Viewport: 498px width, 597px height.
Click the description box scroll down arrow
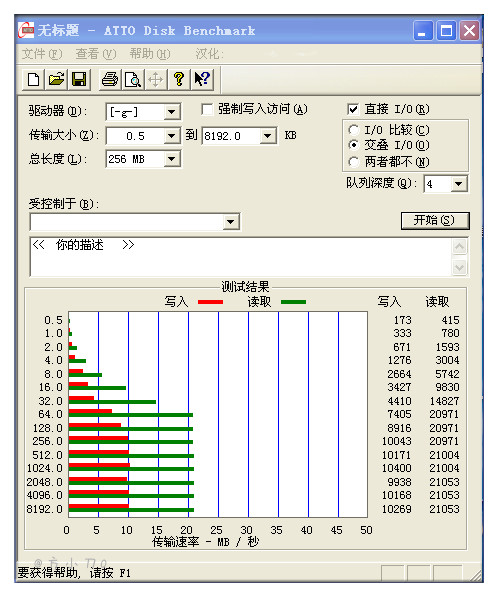click(460, 267)
